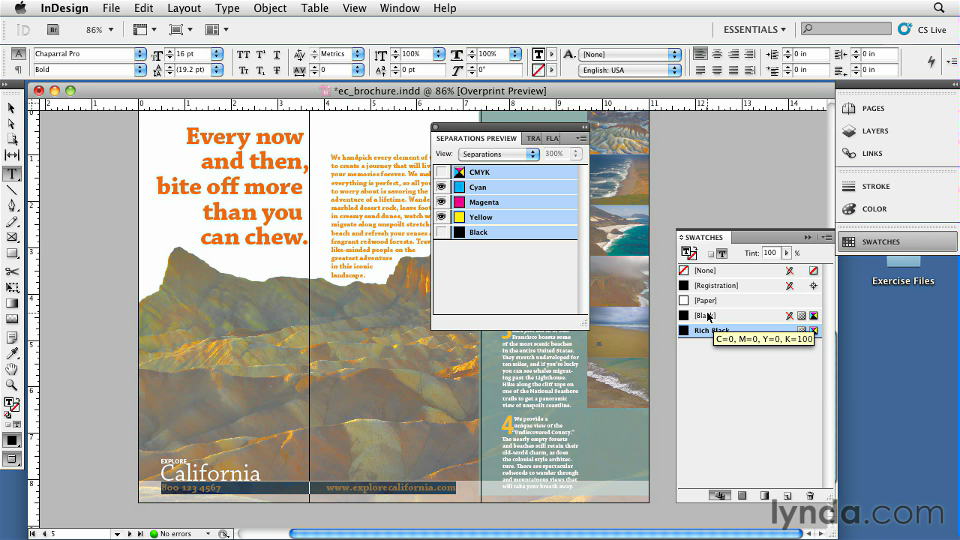Set paragraph alignment to Align Center

[716, 54]
